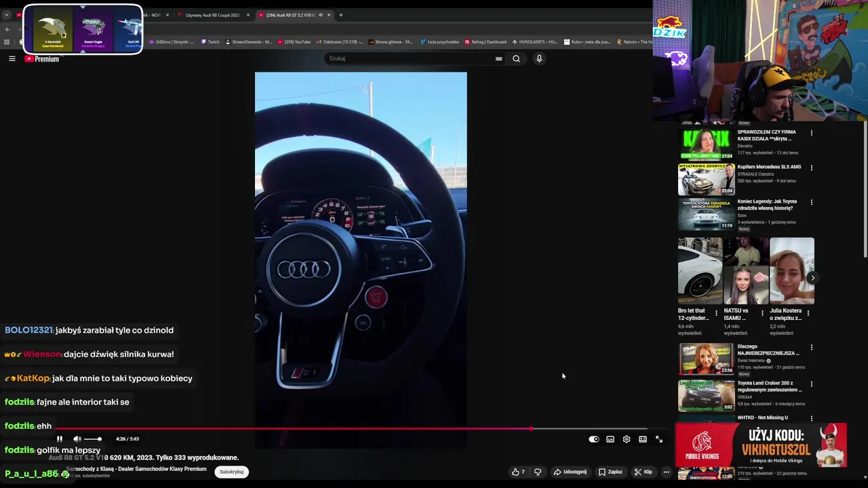The height and width of the screenshot is (488, 868).
Task: Open the Toyota Land Cruiser 200 thumbnail
Action: pyautogui.click(x=706, y=395)
